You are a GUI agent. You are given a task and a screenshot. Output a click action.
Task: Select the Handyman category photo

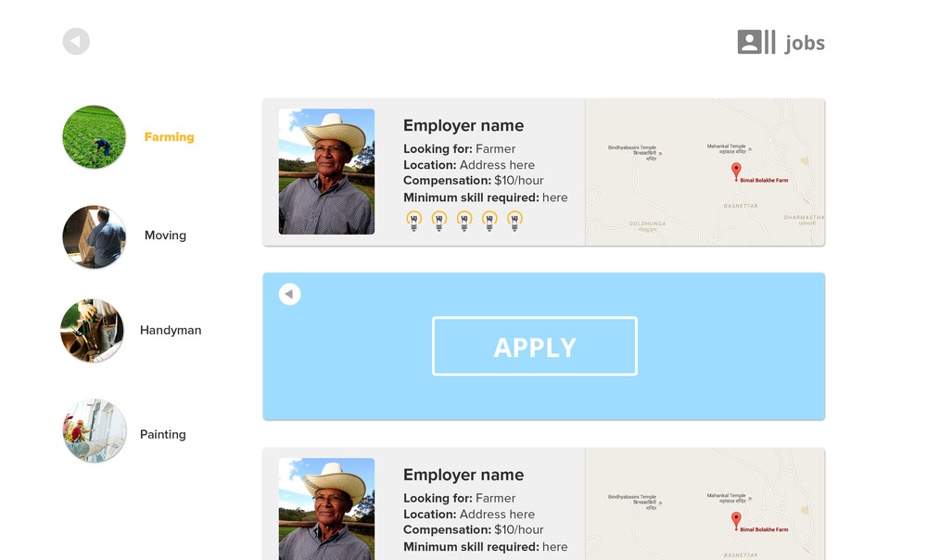coord(92,330)
